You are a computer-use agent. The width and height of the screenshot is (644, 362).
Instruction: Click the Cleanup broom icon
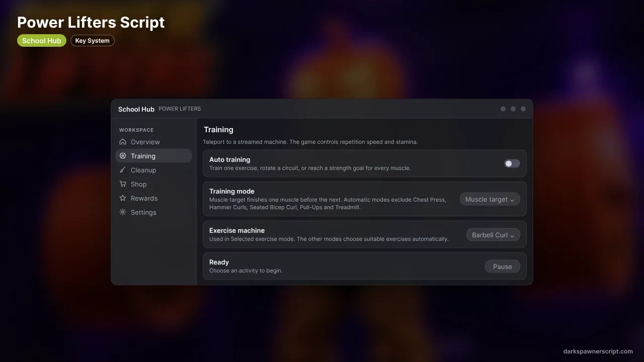pyautogui.click(x=123, y=170)
